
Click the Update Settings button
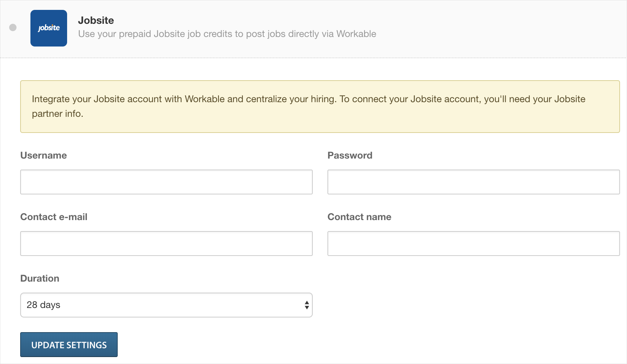point(69,345)
